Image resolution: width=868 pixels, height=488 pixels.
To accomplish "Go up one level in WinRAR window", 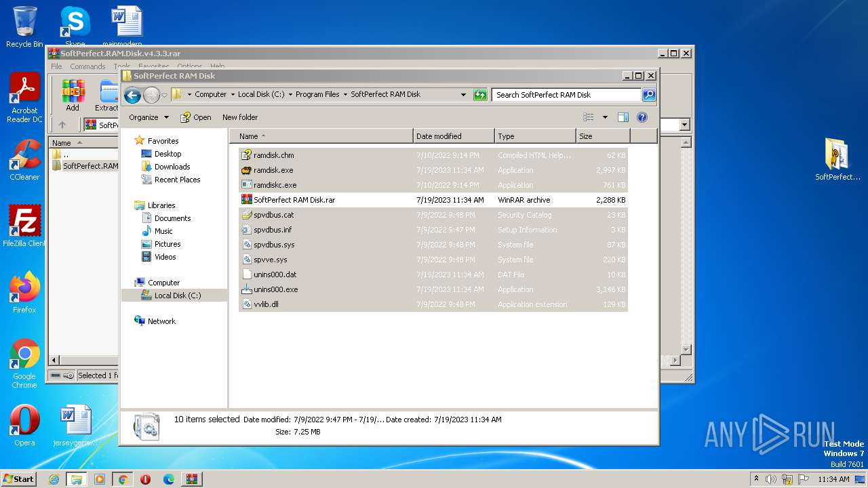I will pos(62,125).
